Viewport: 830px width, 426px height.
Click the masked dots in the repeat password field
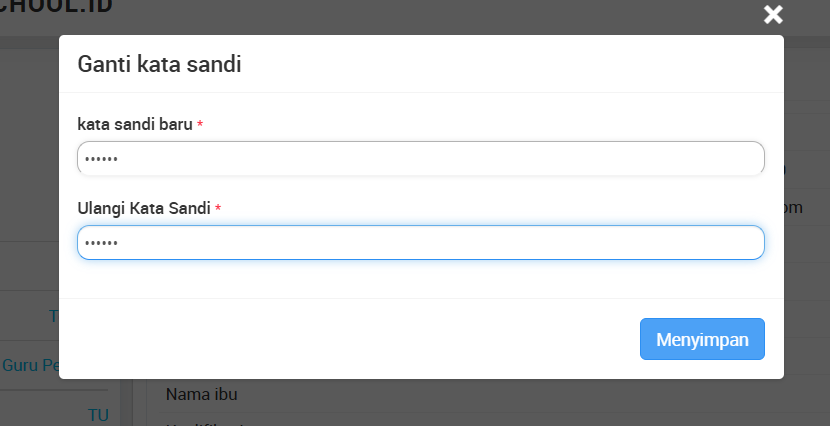pyautogui.click(x=101, y=243)
